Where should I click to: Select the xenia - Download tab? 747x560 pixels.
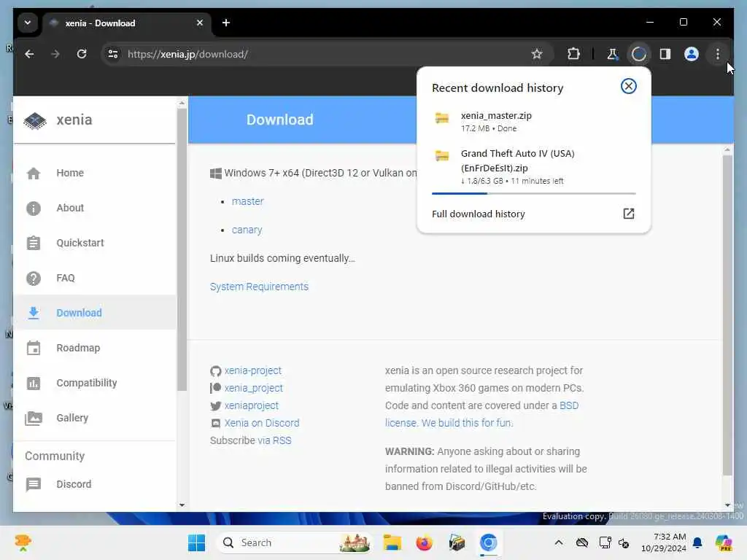pyautogui.click(x=128, y=23)
